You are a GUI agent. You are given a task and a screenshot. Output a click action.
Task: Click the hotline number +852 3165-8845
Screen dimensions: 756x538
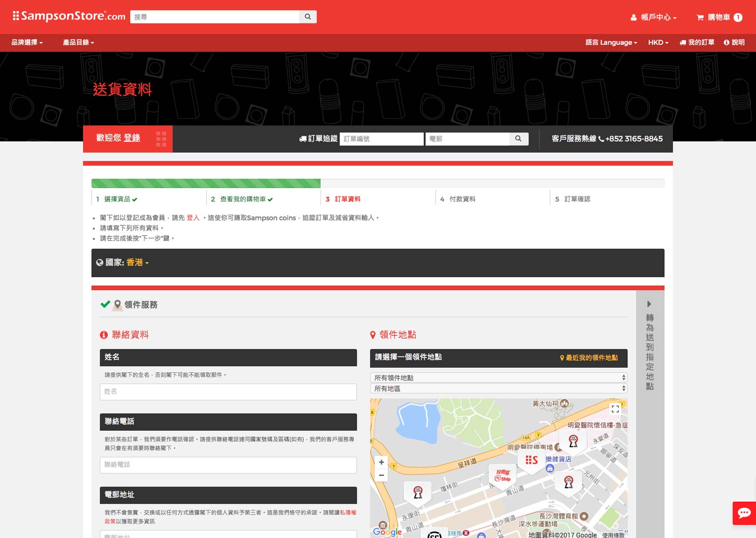coord(634,139)
